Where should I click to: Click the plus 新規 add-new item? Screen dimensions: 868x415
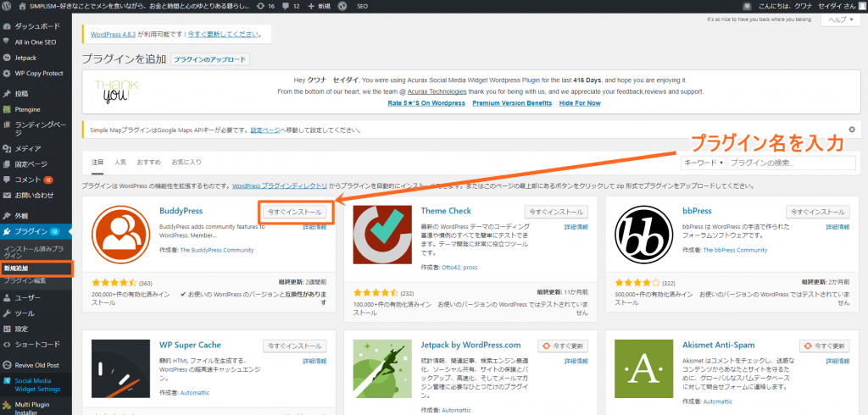(x=320, y=6)
